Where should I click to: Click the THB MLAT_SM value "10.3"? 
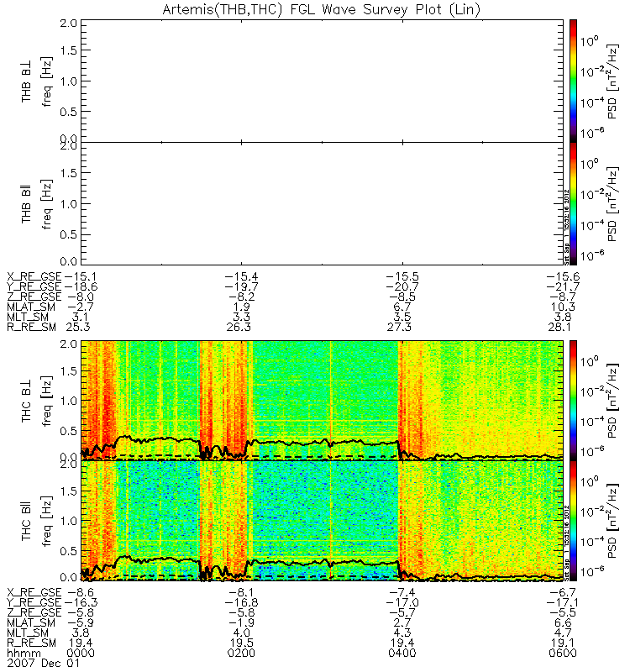[x=563, y=307]
